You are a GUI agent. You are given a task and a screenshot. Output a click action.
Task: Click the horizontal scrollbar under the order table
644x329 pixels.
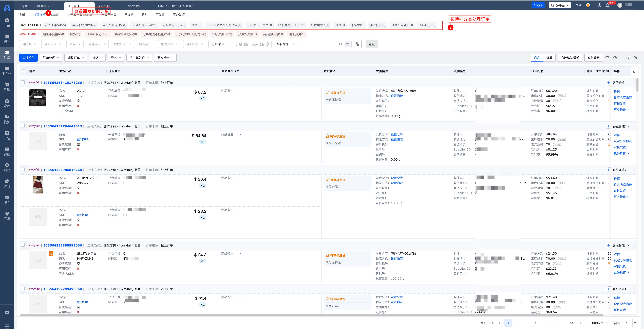click(312, 315)
